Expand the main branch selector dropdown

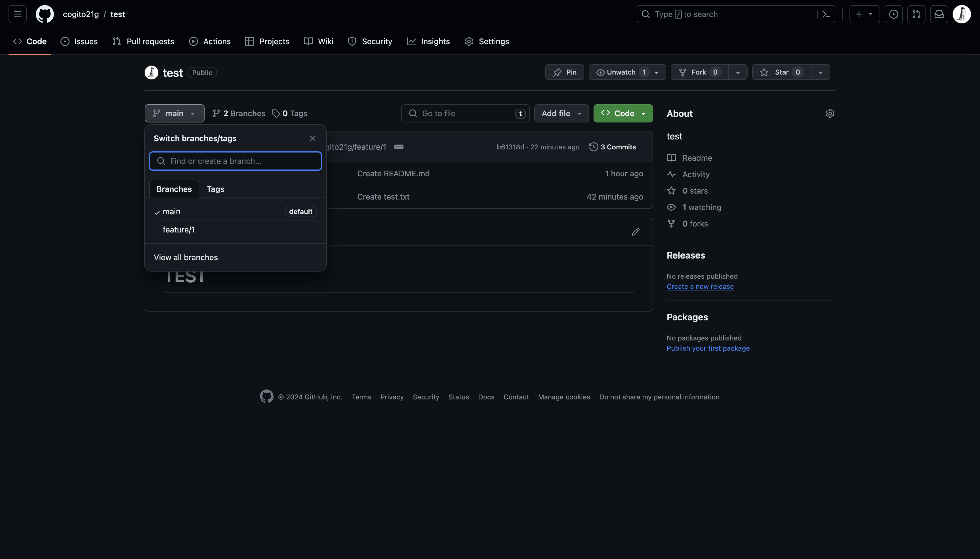(x=174, y=113)
